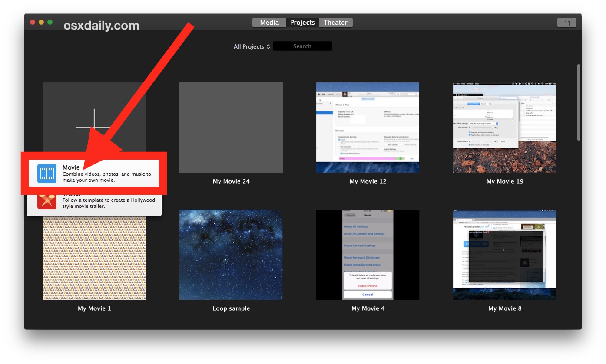Screen dimensions: 606x364
Task: Open the Loop sample project thumbnail
Action: tap(231, 255)
